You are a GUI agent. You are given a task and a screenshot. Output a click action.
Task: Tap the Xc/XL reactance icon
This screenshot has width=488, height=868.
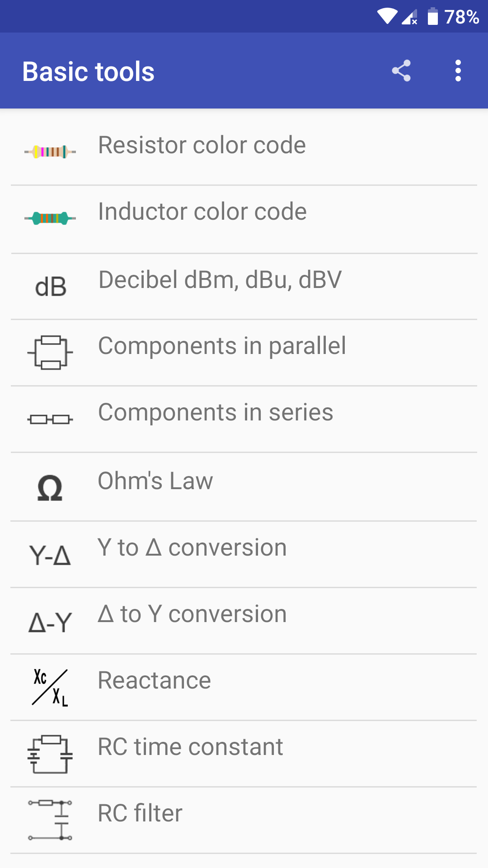50,688
